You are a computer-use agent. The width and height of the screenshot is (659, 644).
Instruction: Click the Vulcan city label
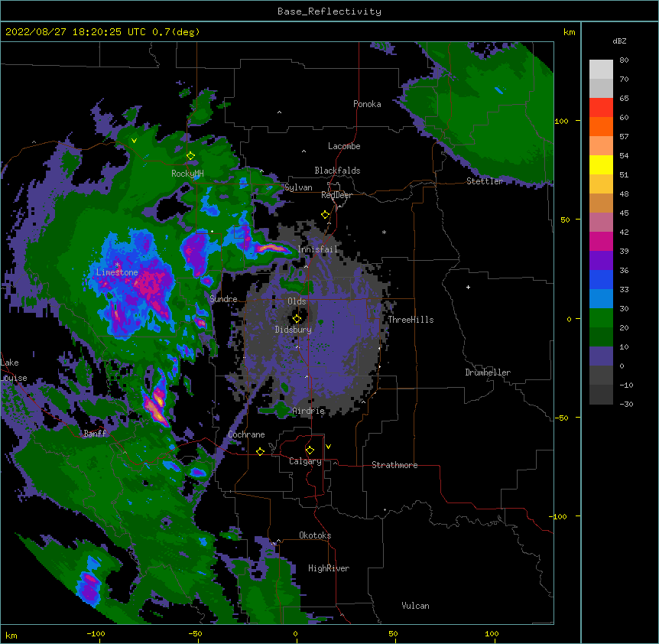[x=415, y=606]
